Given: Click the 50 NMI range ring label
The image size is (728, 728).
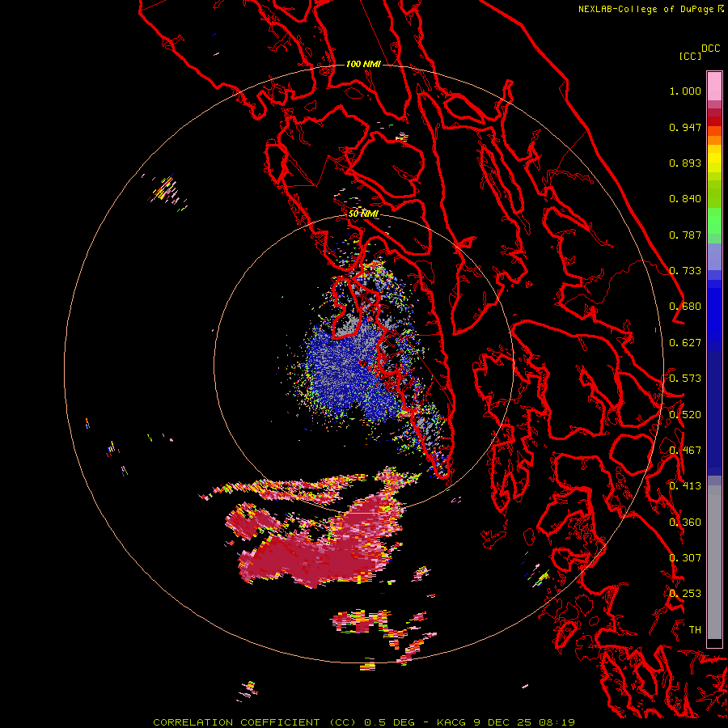Looking at the screenshot, I should click(x=363, y=214).
